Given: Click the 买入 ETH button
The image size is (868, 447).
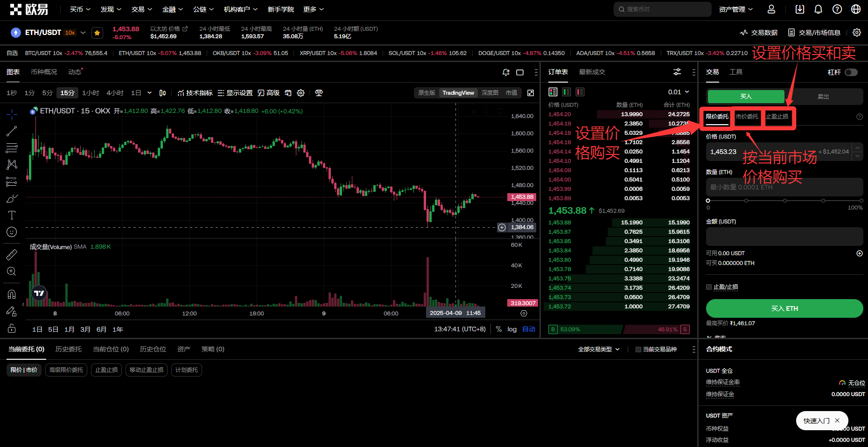Looking at the screenshot, I should pos(784,308).
